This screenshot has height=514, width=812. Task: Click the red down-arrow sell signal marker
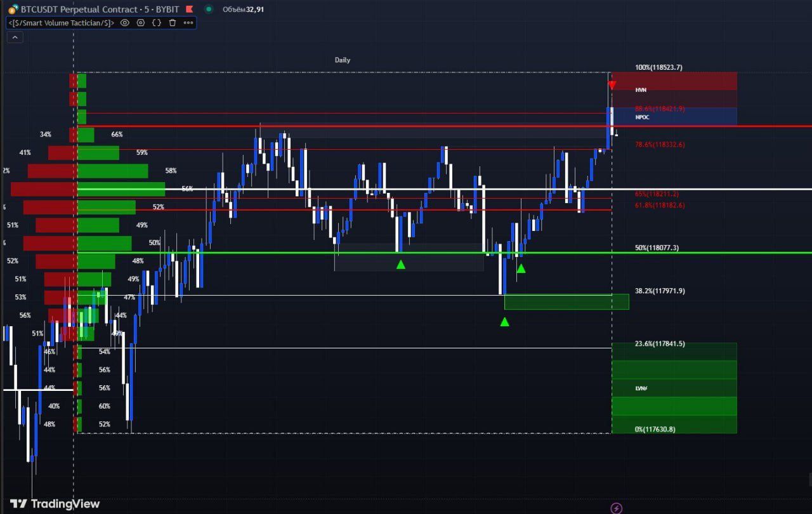[x=612, y=85]
